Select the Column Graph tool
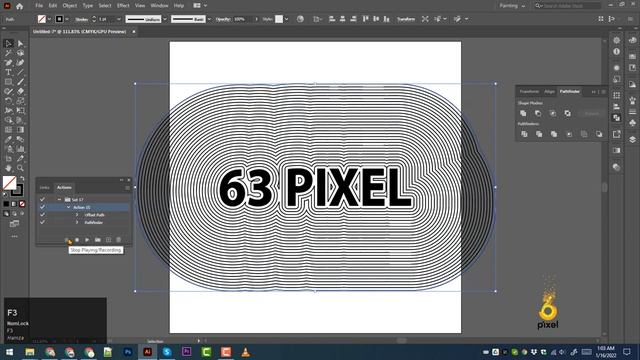 click(x=20, y=149)
